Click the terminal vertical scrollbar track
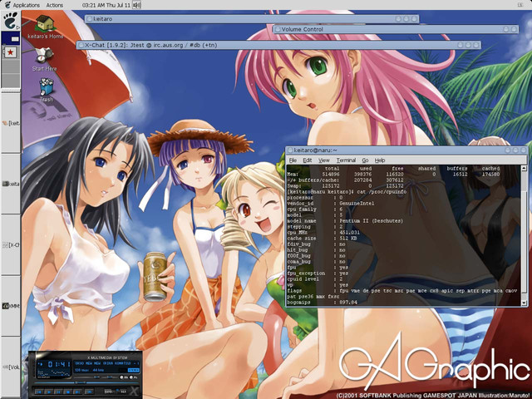This screenshot has height=399, width=532. [x=524, y=234]
